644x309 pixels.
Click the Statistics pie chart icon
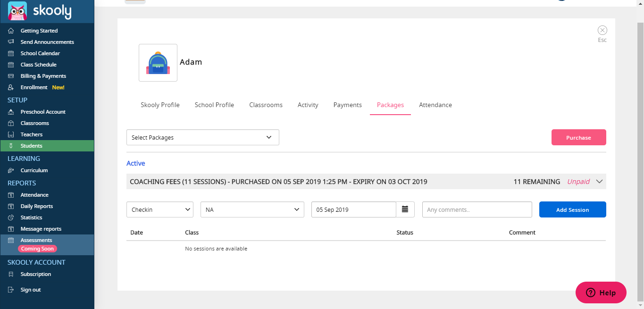point(11,217)
